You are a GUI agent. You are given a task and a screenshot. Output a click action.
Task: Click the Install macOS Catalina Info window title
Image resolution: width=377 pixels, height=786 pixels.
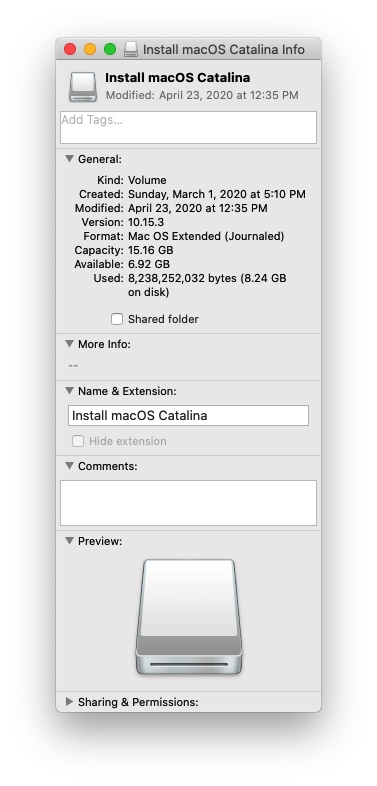click(224, 50)
